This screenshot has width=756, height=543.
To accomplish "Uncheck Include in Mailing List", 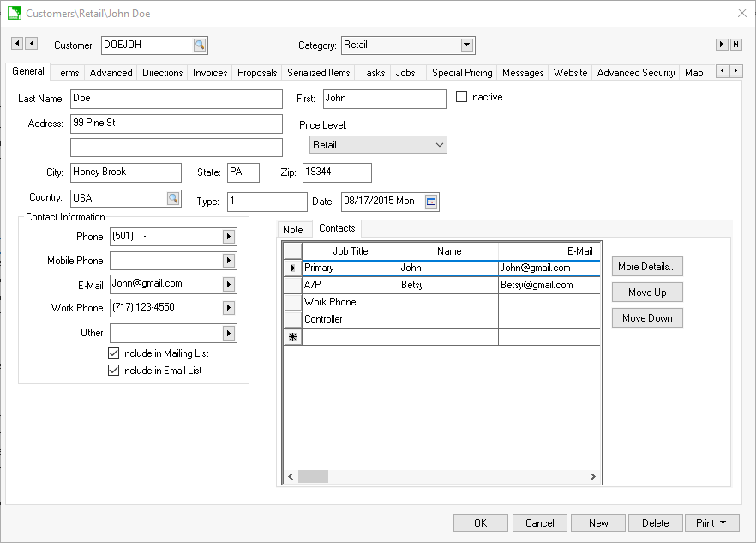I will [x=114, y=353].
